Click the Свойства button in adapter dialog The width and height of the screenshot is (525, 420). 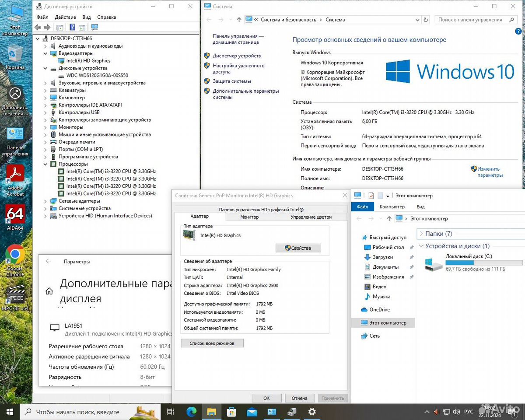(x=298, y=248)
